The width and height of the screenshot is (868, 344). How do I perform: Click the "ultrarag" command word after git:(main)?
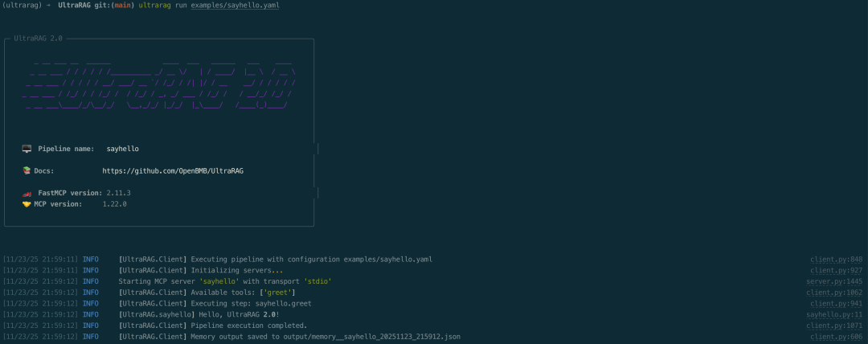click(154, 5)
